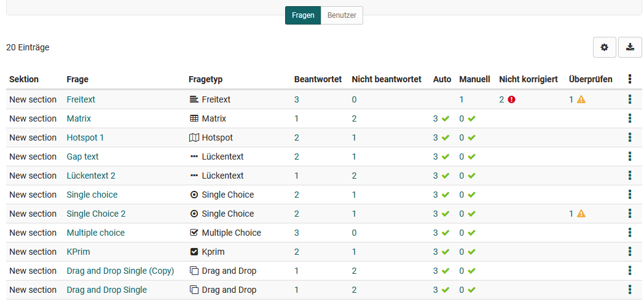This screenshot has width=644, height=302.
Task: Select the Fragen tab
Action: click(x=303, y=15)
